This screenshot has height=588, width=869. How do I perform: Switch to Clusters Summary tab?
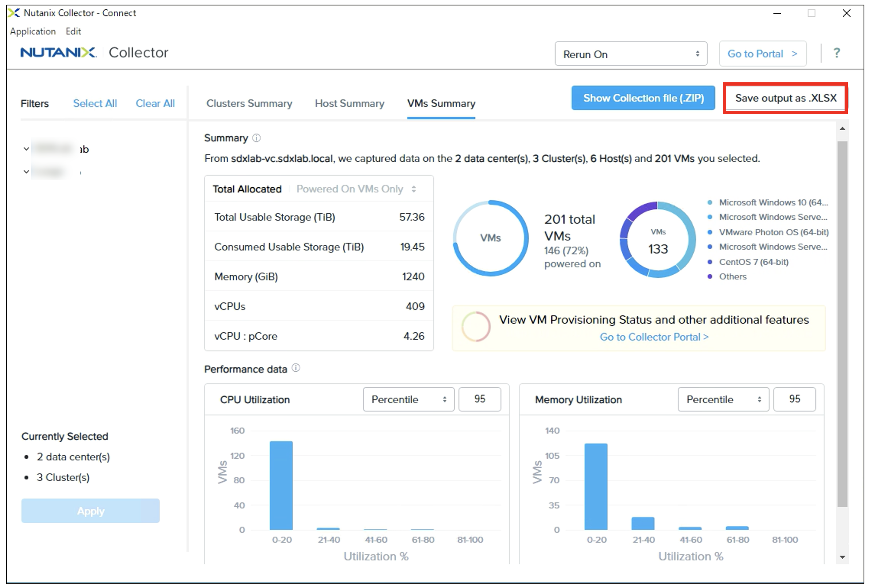pyautogui.click(x=249, y=103)
